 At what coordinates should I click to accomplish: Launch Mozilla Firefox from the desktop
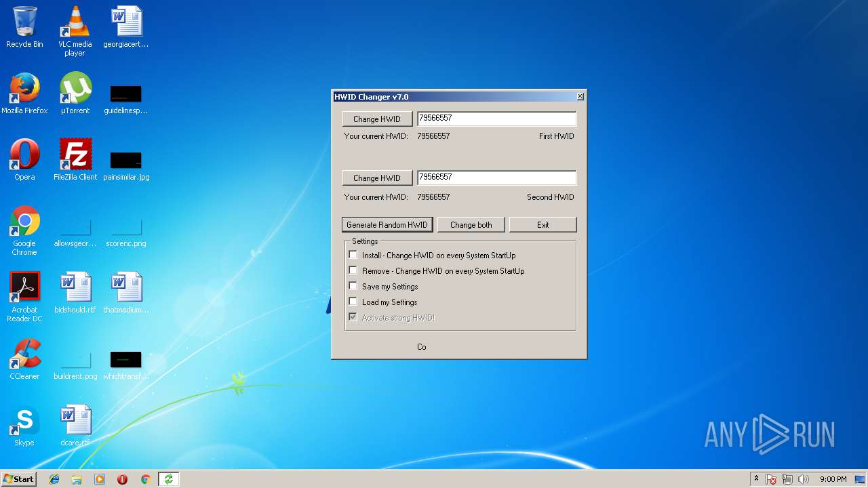pos(24,94)
